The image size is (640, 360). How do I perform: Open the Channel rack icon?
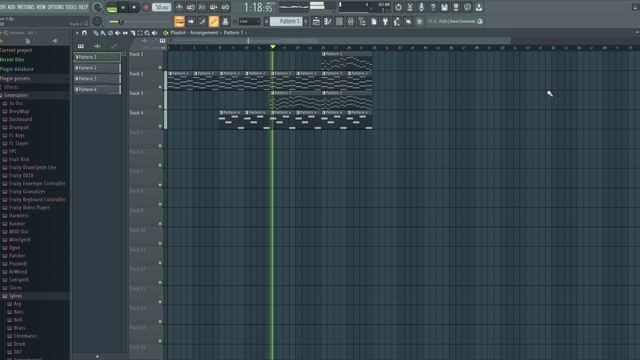(339, 21)
